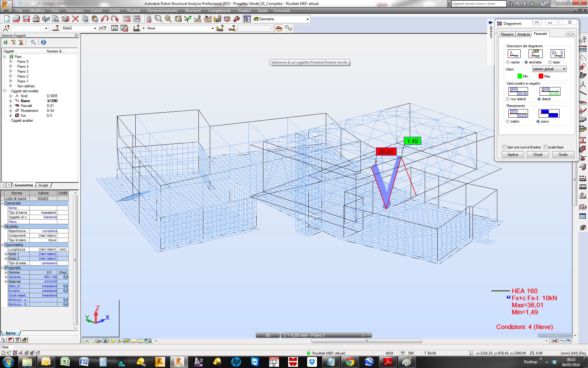Image resolution: width=588 pixels, height=368 pixels.
Task: Click the blue schede back arrow
Action: click(490, 23)
